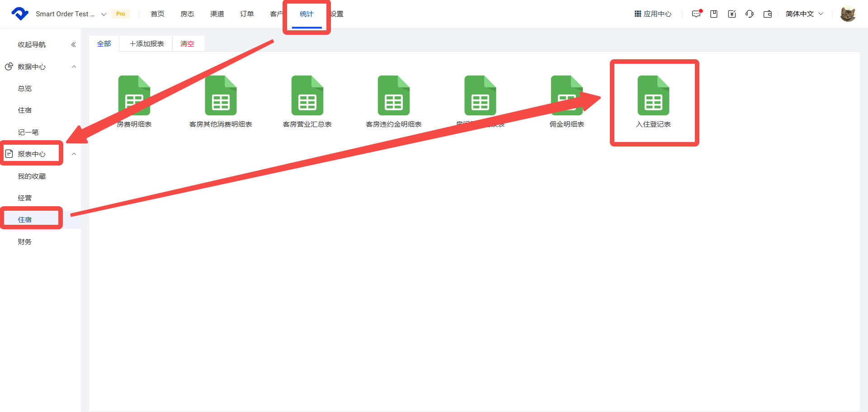Open the messages chat bubble icon
This screenshot has height=412, width=868.
[696, 14]
